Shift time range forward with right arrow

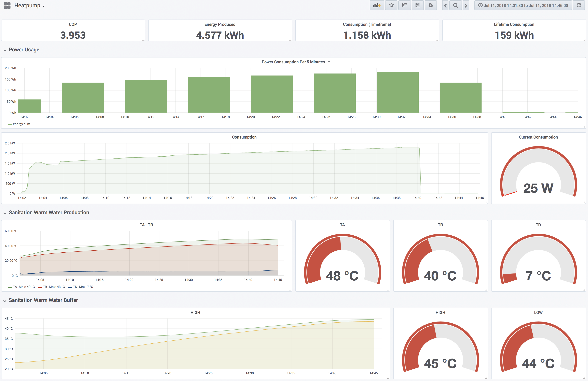(466, 6)
